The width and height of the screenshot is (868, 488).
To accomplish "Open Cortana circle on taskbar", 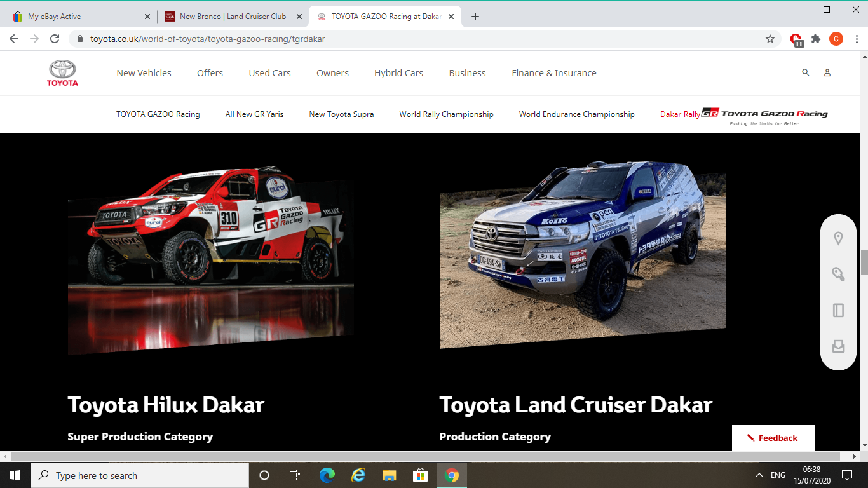I will (x=264, y=475).
